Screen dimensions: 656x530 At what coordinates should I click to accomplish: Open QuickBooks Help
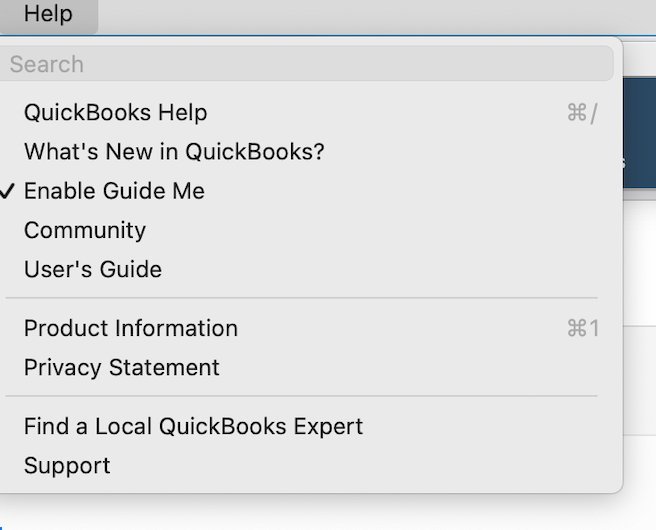click(116, 113)
